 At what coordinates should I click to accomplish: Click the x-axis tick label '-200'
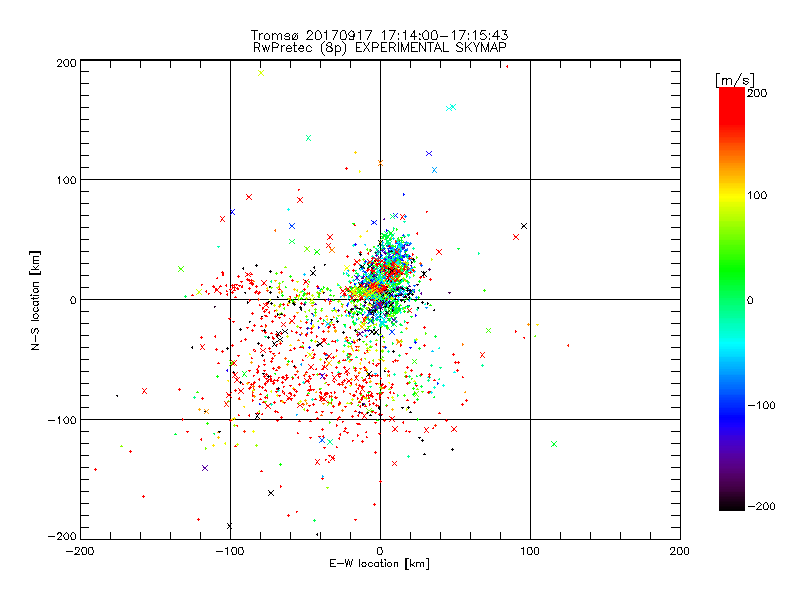80,551
